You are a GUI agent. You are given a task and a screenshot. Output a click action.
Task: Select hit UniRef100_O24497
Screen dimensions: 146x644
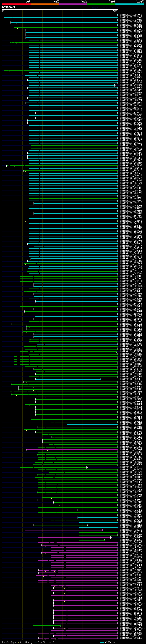(131, 58)
